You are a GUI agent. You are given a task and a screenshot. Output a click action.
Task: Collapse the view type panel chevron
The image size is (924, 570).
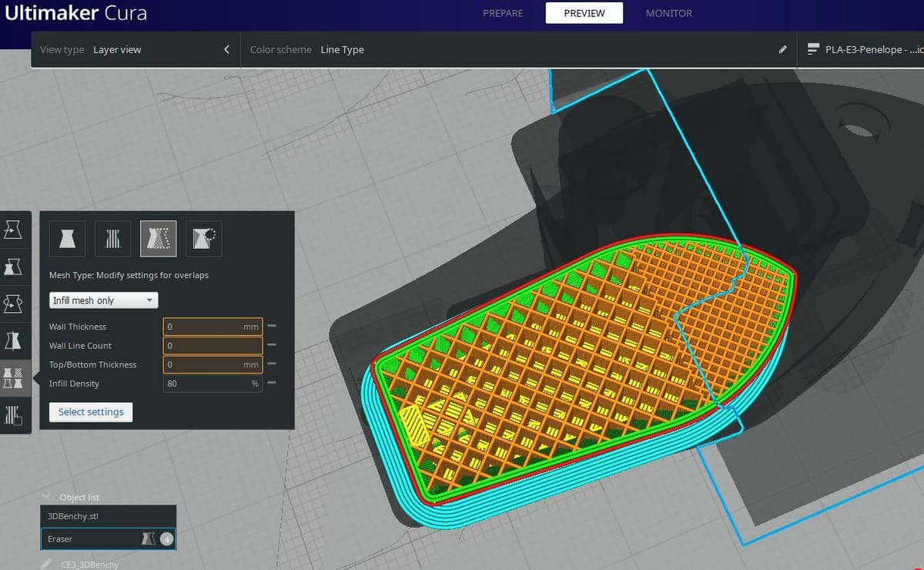pyautogui.click(x=226, y=49)
